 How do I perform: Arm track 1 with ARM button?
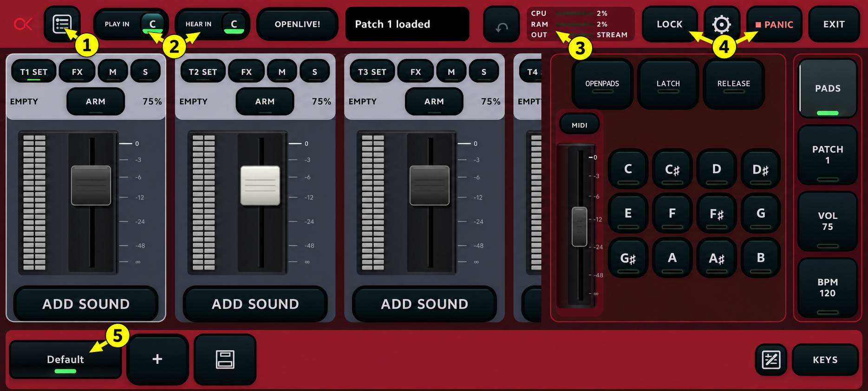[x=96, y=101]
